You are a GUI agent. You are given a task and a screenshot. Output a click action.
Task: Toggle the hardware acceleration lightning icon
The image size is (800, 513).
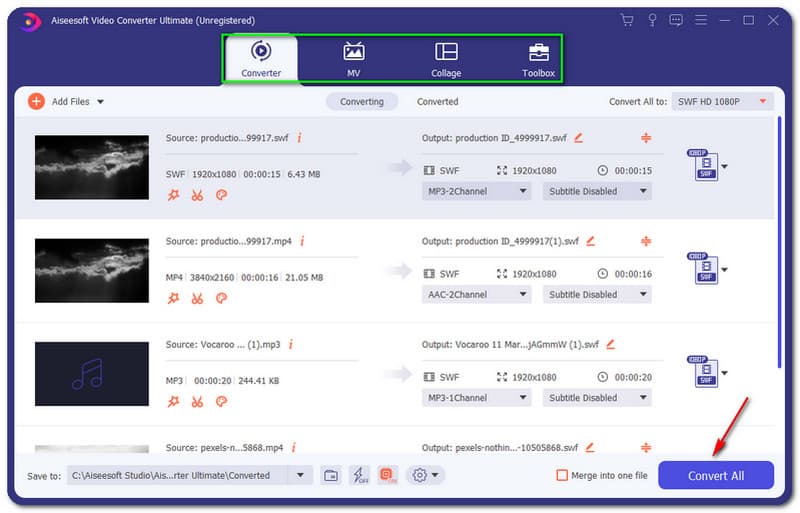coord(359,476)
